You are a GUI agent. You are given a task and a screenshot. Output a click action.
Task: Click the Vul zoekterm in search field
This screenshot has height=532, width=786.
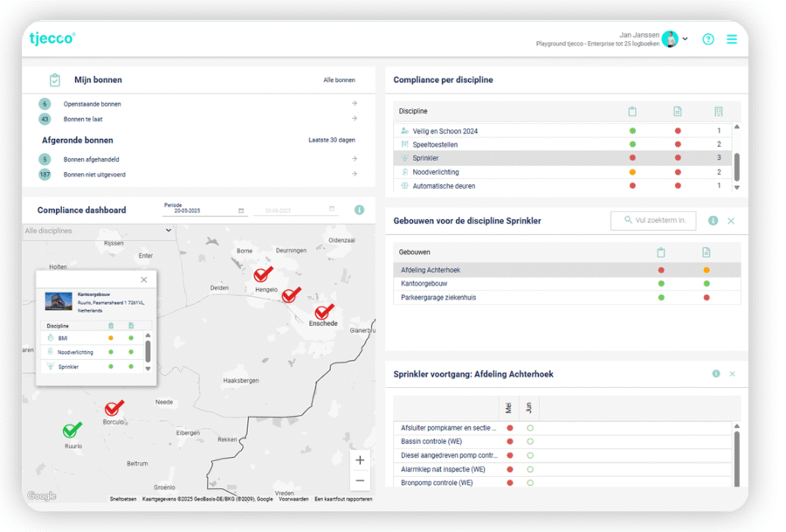(x=653, y=220)
